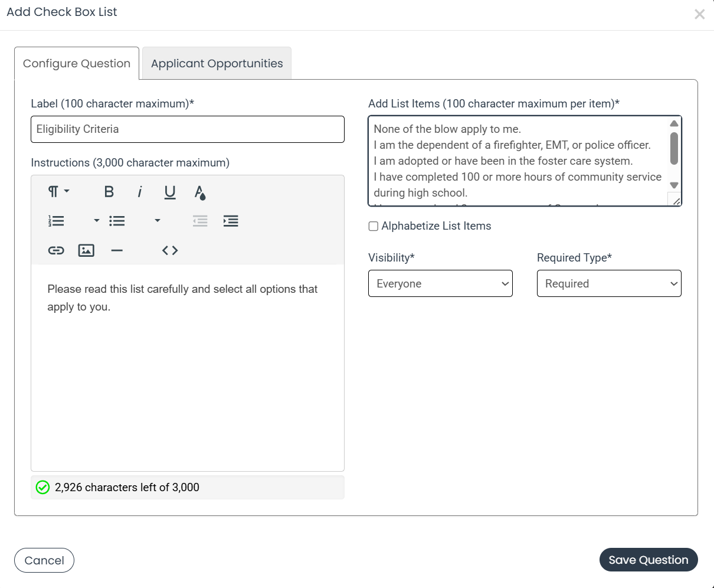Click list items scrollbar down arrow

click(x=674, y=185)
